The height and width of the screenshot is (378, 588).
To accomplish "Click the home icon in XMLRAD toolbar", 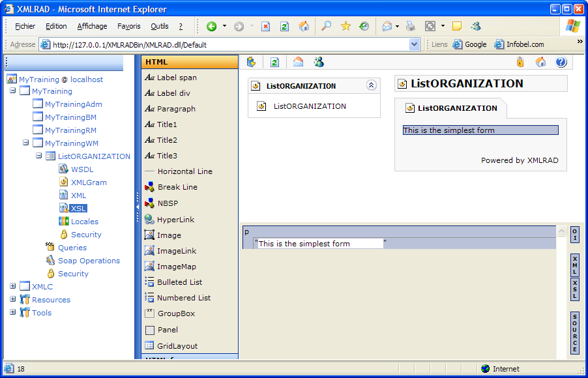I will point(540,63).
